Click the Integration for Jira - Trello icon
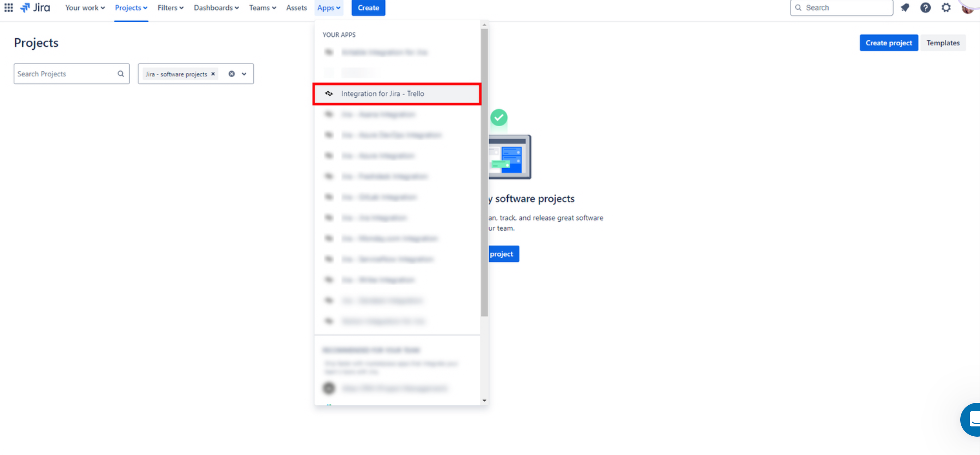The image size is (980, 455). point(329,93)
